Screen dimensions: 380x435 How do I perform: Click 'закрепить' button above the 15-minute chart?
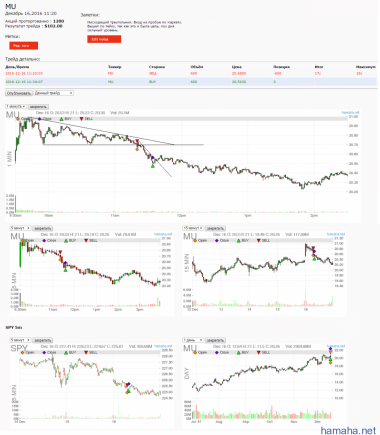[215, 228]
